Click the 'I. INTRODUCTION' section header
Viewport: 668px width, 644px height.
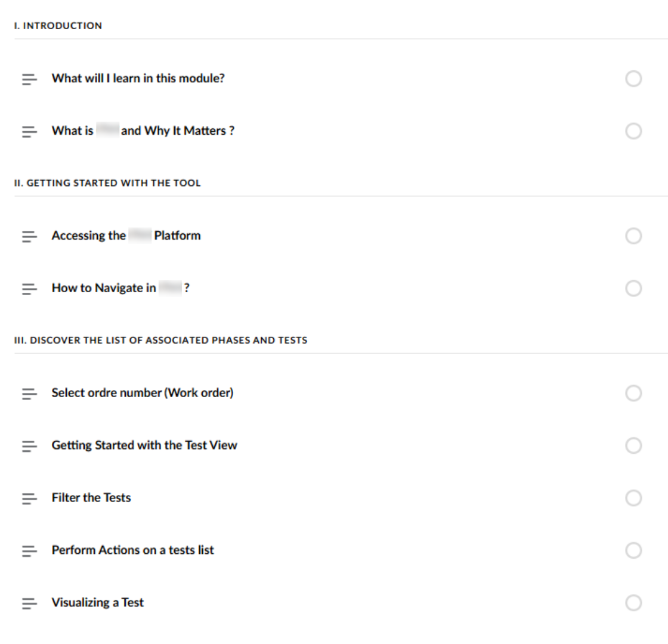tap(58, 26)
